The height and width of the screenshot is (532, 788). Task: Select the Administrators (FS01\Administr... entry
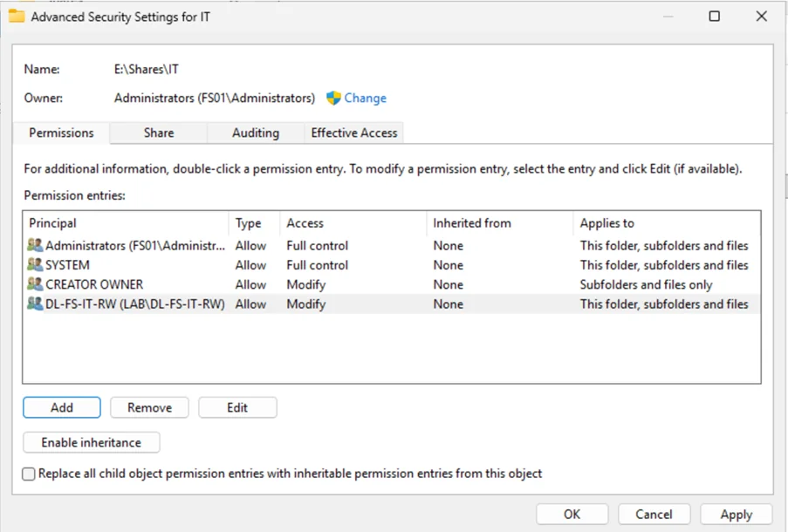392,245
